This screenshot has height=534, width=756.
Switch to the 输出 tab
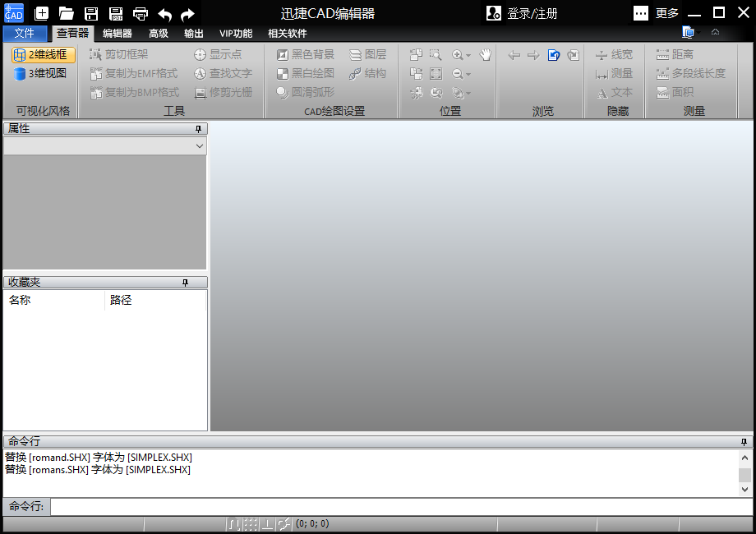(194, 33)
